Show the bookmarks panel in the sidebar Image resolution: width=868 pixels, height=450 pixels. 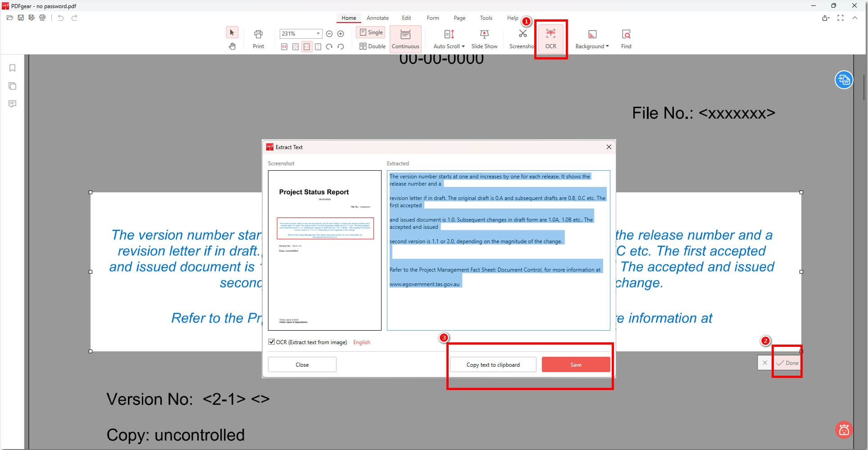point(12,68)
